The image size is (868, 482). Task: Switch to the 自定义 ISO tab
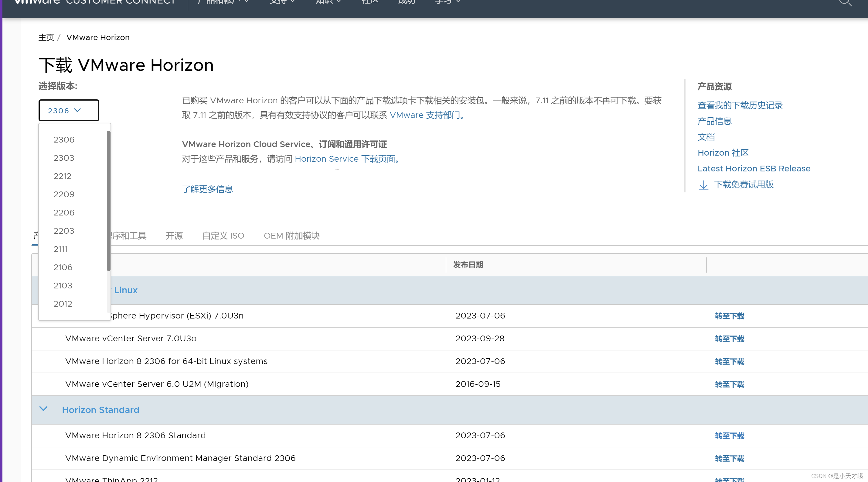pyautogui.click(x=223, y=236)
